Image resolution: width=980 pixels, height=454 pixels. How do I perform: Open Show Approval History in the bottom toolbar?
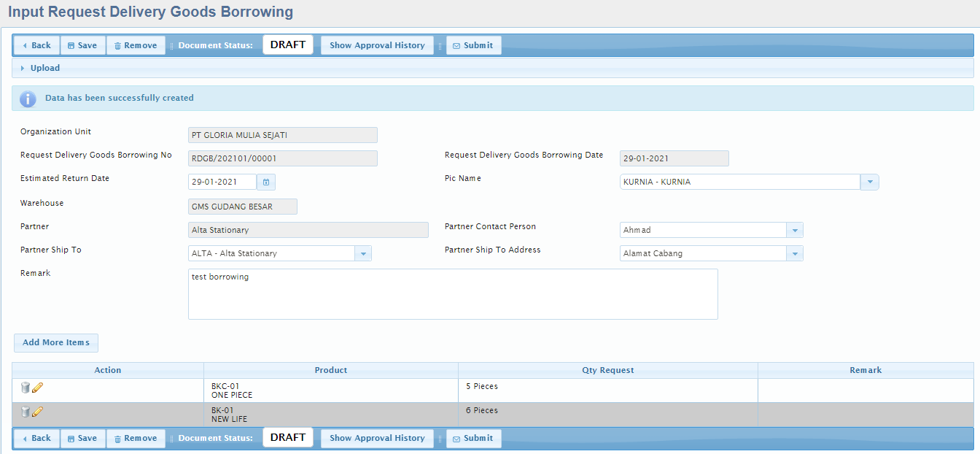pos(377,438)
